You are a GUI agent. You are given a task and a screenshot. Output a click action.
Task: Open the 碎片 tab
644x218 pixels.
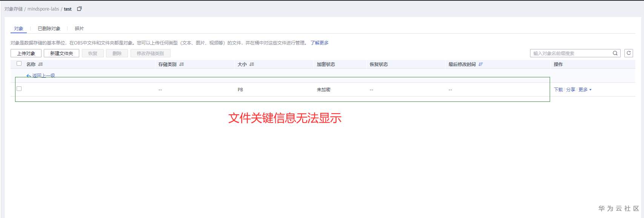pyautogui.click(x=79, y=29)
